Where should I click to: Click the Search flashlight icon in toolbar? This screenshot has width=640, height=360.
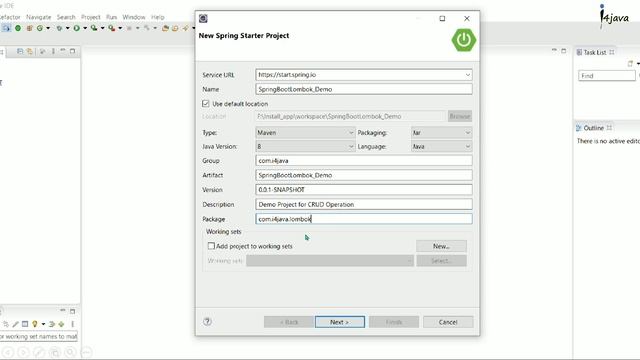(185, 28)
